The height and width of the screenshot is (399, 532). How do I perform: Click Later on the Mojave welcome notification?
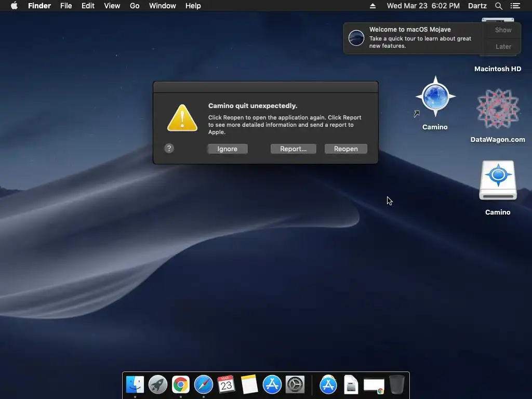[503, 46]
